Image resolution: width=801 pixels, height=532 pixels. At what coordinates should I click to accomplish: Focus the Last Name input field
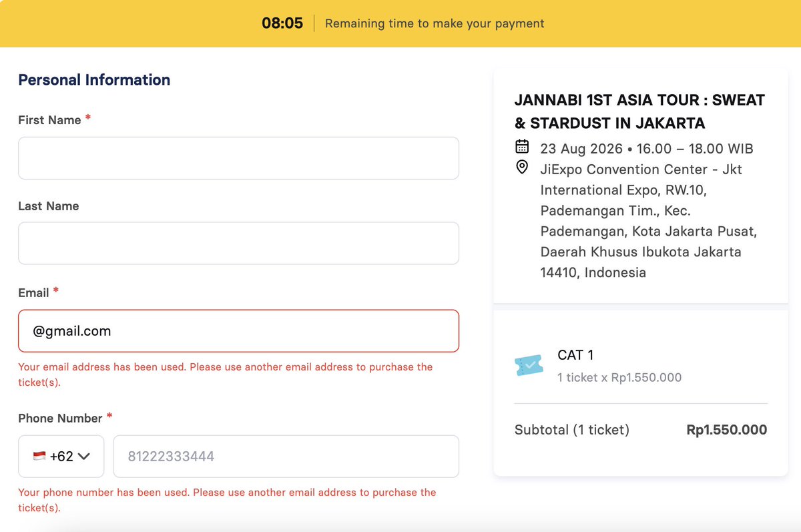[238, 243]
